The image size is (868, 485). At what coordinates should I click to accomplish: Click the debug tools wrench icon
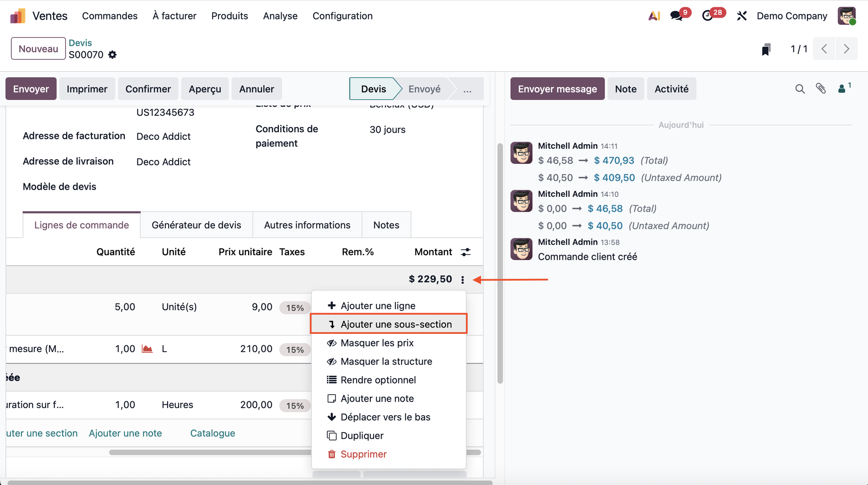pos(741,16)
